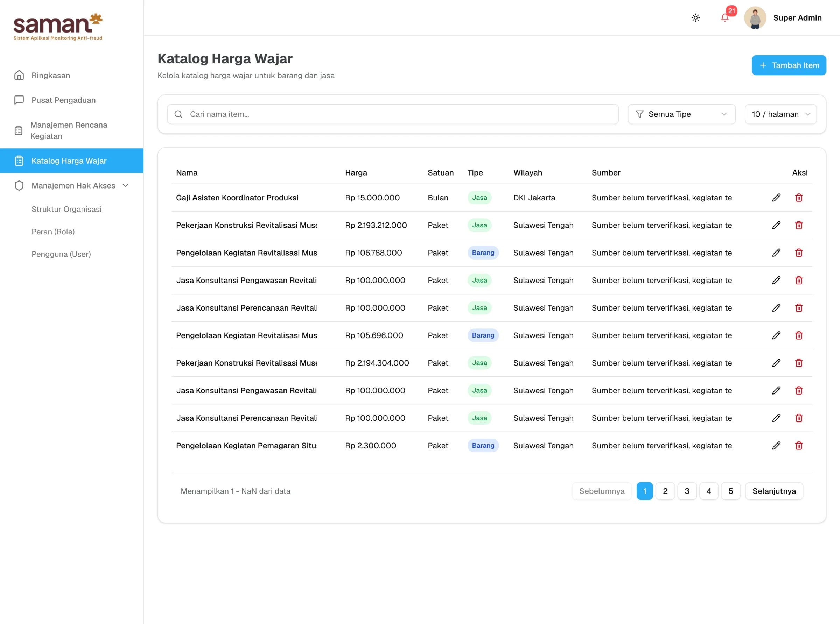Go to page 3 in pagination
This screenshot has width=840, height=624.
687,491
